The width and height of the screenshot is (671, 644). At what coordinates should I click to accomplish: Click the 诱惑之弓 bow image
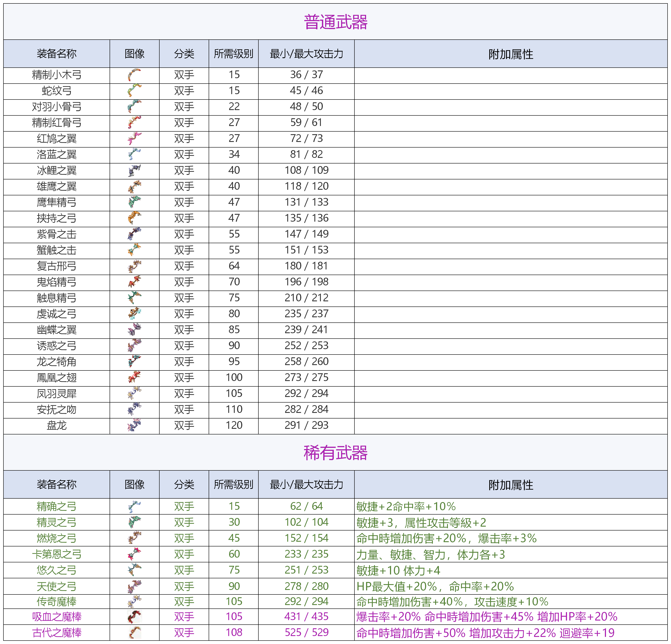[134, 346]
